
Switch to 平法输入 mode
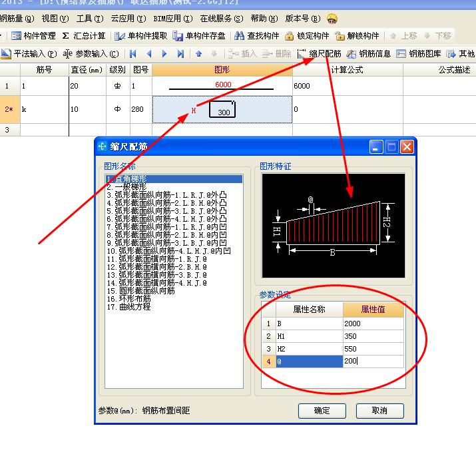pyautogui.click(x=29, y=54)
